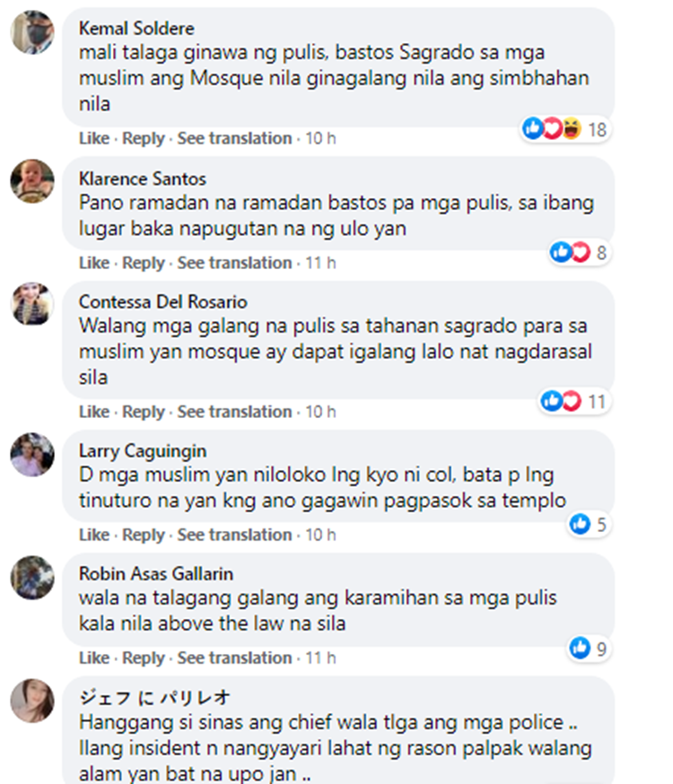The width and height of the screenshot is (673, 784).
Task: Reply to Klarence Santos's comment
Action: click(x=144, y=263)
